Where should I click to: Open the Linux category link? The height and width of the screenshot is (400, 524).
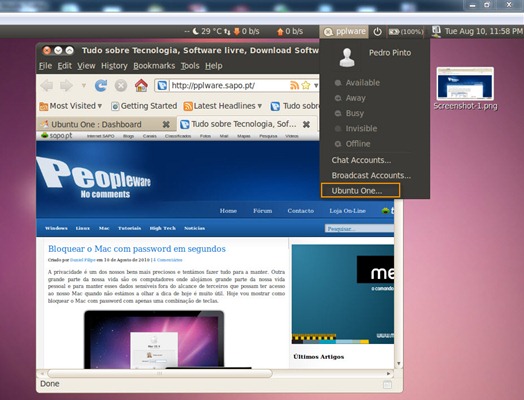83,228
